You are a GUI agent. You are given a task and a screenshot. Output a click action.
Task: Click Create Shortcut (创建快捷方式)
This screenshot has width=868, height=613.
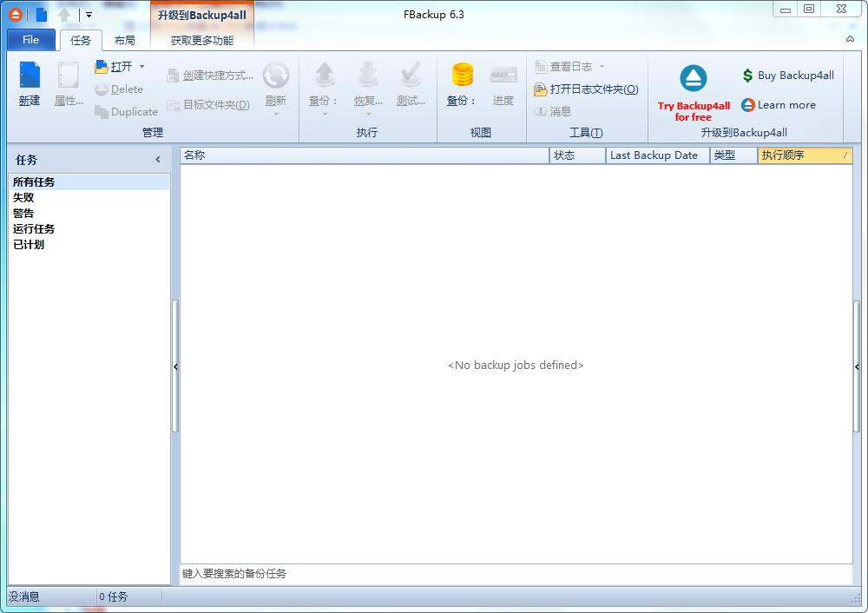(x=210, y=76)
